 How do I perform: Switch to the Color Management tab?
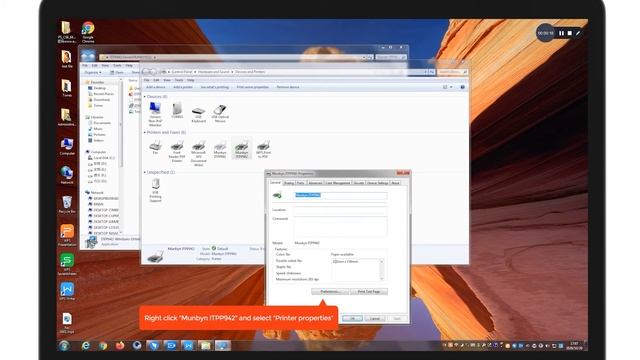click(338, 183)
